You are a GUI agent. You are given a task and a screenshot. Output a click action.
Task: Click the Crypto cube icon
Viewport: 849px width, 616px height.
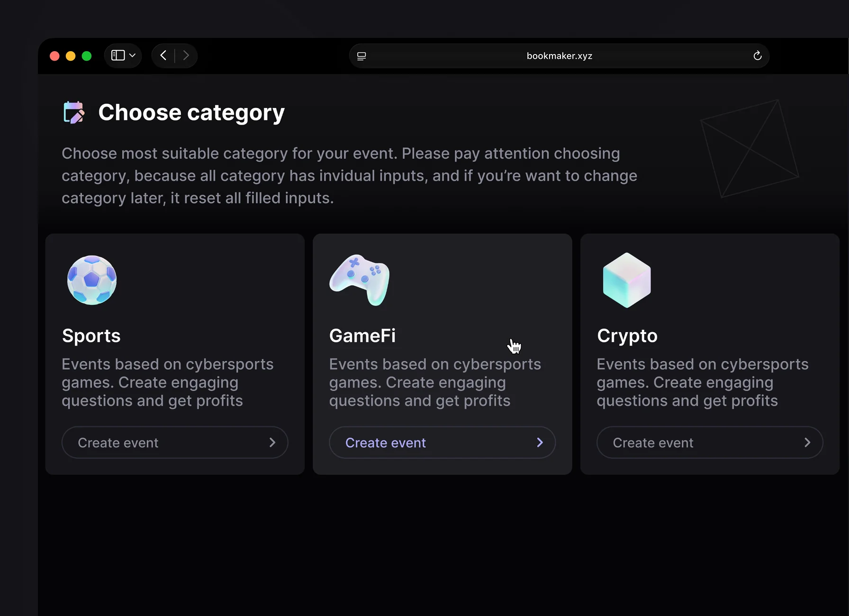[627, 280]
